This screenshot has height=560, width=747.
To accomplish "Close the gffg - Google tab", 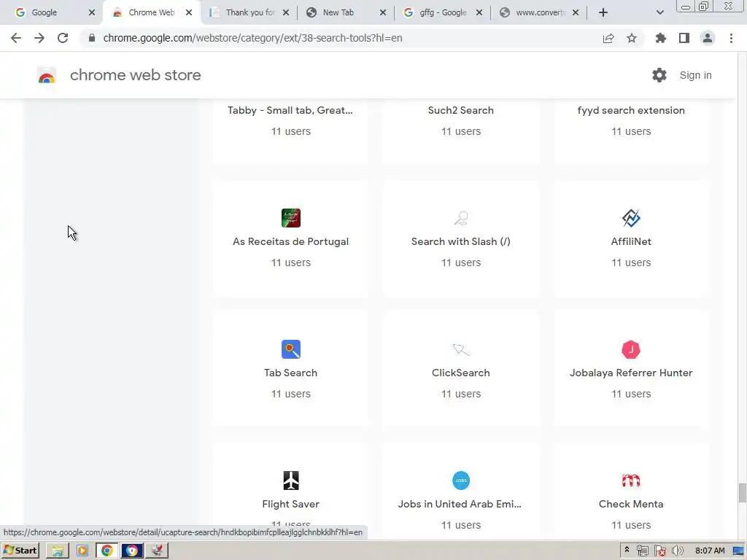I will click(x=479, y=12).
